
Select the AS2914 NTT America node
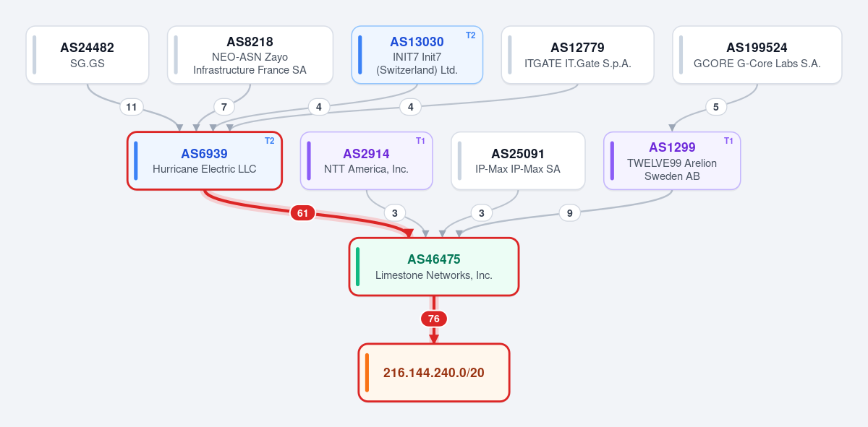(367, 160)
